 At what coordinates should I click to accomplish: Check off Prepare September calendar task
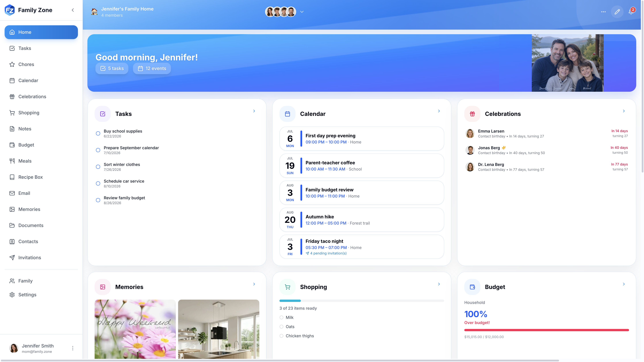click(x=98, y=150)
